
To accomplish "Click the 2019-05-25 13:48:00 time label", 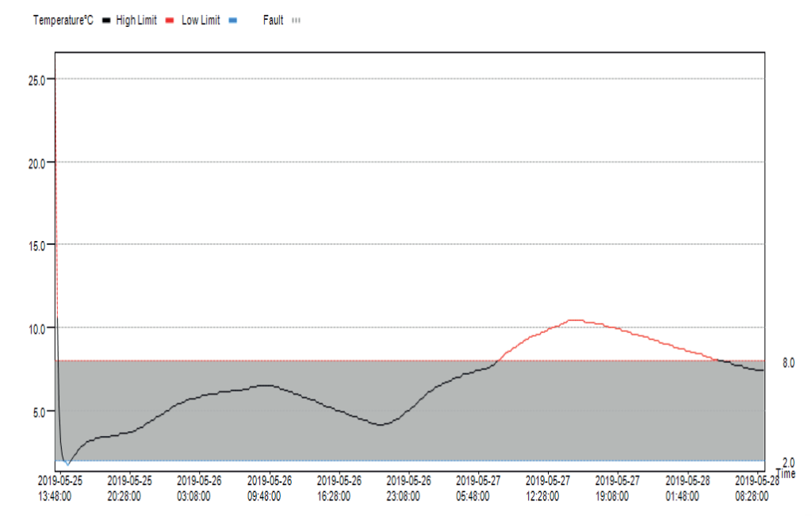I will (55, 488).
